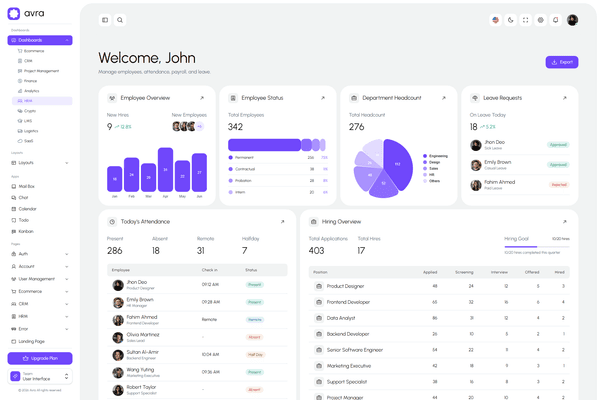The image size is (600, 400).
Task: Collapse the Dashboards sidebar menu
Action: (40, 40)
